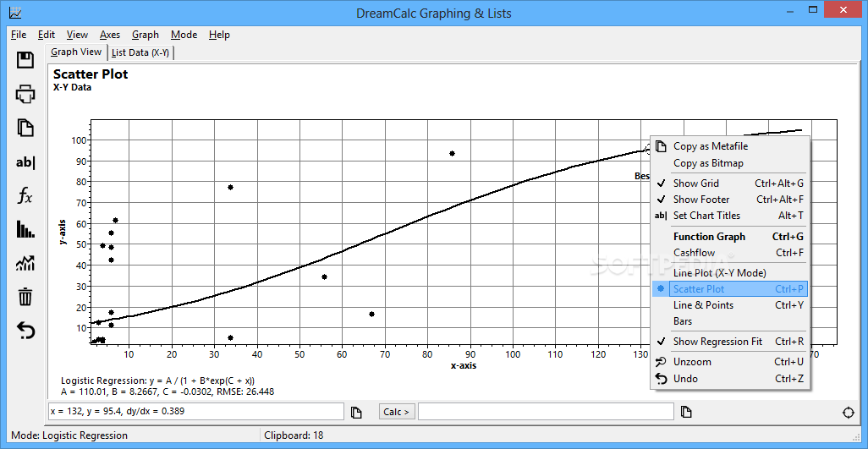Select Cashflow mode in context menu
The image size is (868, 449).
pyautogui.click(x=729, y=253)
